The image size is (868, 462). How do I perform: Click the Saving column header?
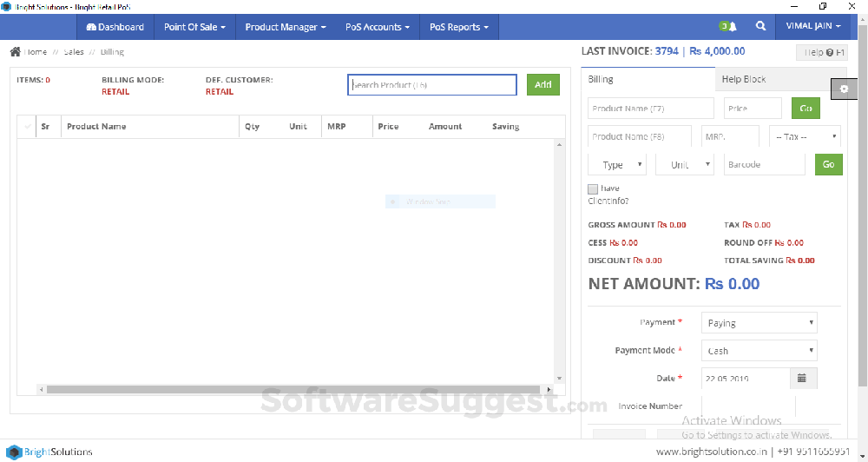pyautogui.click(x=505, y=126)
